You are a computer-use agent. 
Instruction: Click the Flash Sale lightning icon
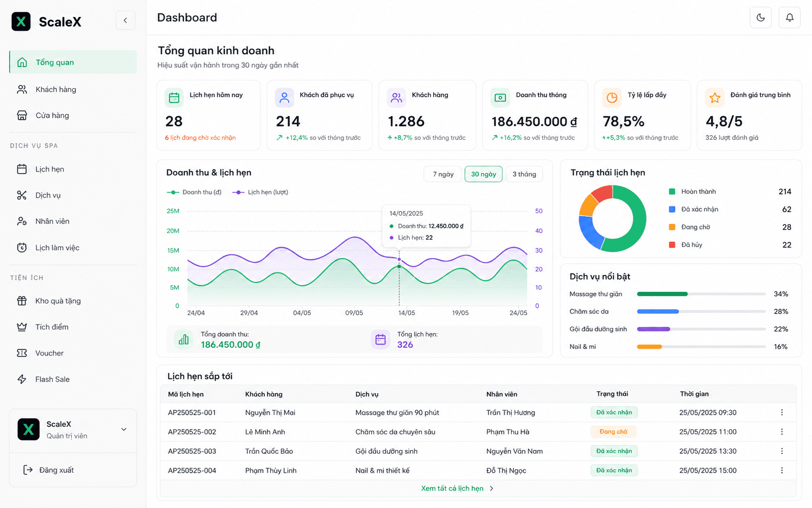click(22, 379)
